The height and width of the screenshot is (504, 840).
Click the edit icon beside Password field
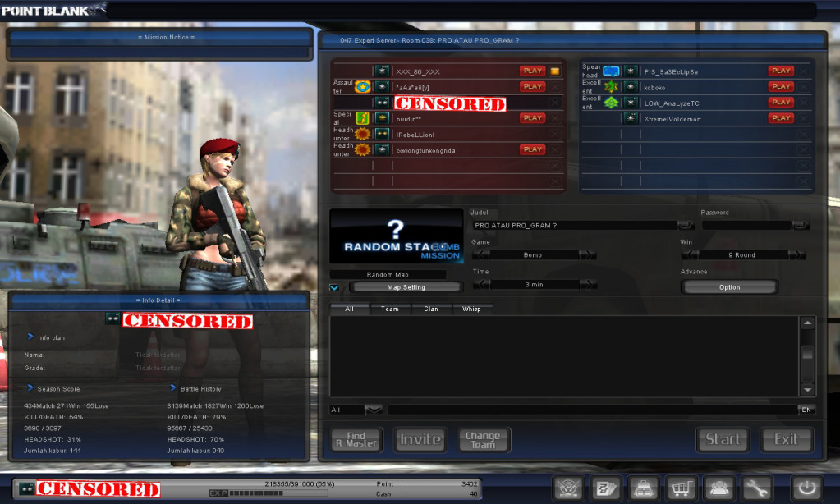[801, 225]
